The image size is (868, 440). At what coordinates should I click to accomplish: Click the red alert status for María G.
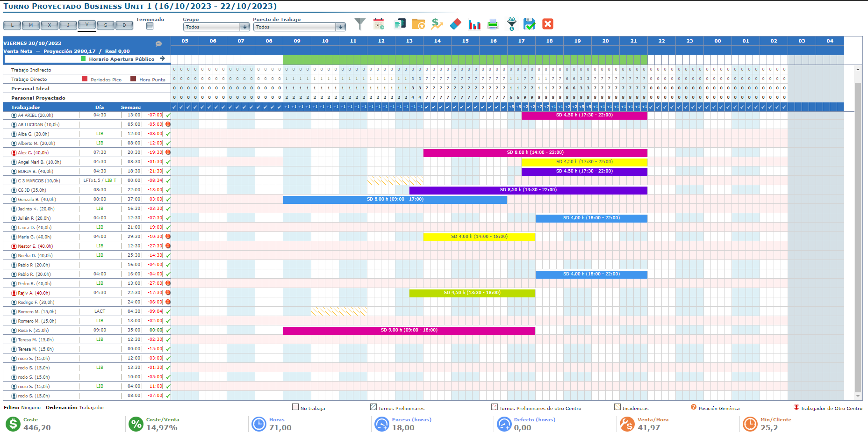[x=168, y=237]
